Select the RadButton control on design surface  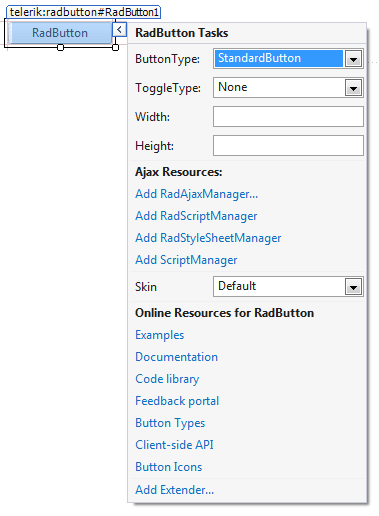coord(60,33)
